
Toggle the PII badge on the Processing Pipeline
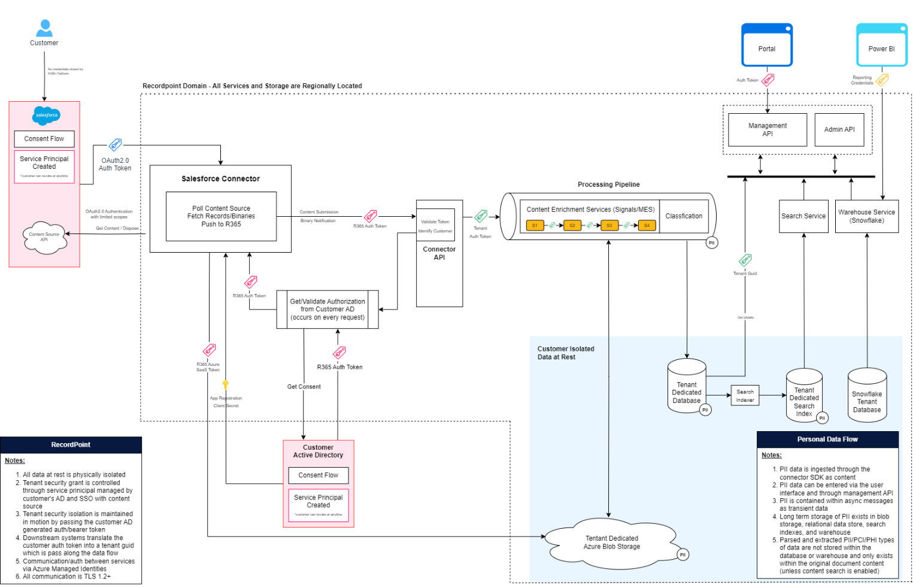point(711,243)
